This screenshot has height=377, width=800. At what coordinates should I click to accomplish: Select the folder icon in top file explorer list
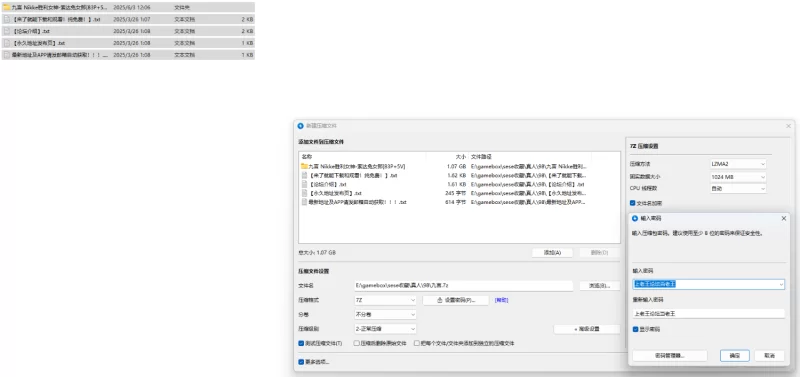7,8
